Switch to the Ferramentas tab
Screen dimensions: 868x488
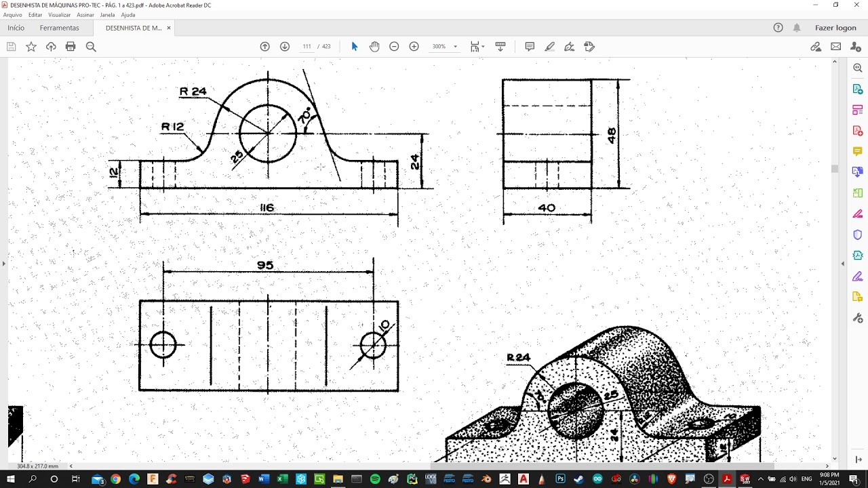click(x=60, y=28)
